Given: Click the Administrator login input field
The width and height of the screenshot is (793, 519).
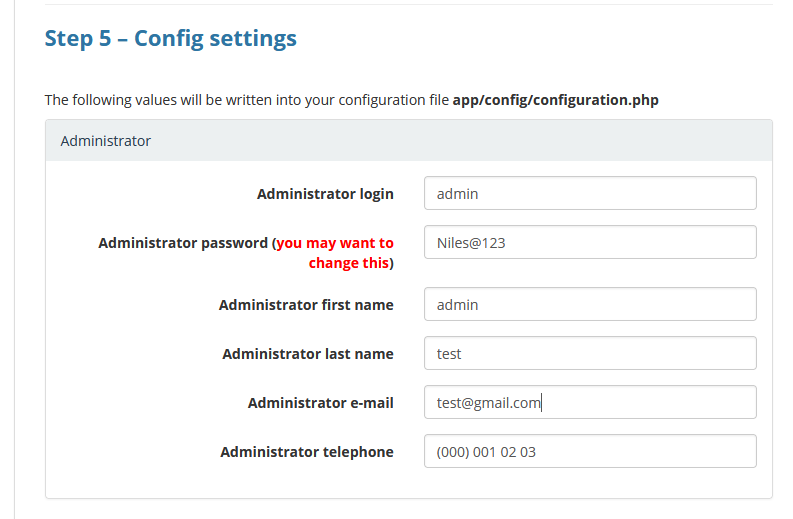Looking at the screenshot, I should (x=590, y=194).
